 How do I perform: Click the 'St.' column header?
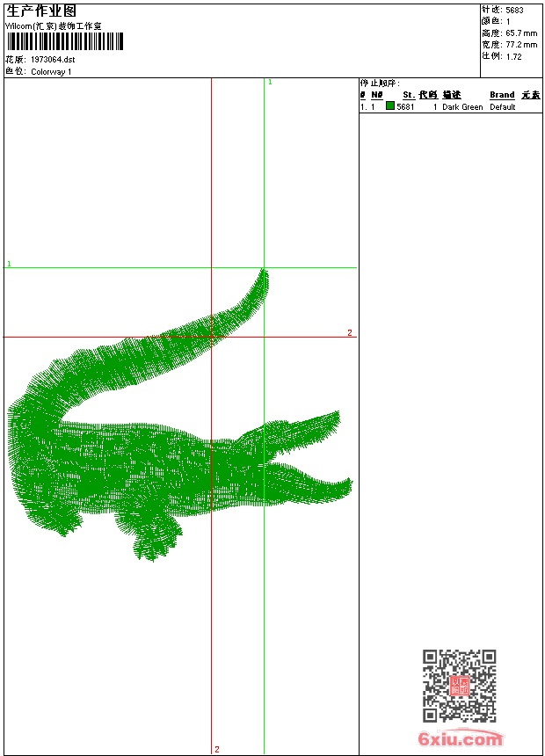click(409, 95)
